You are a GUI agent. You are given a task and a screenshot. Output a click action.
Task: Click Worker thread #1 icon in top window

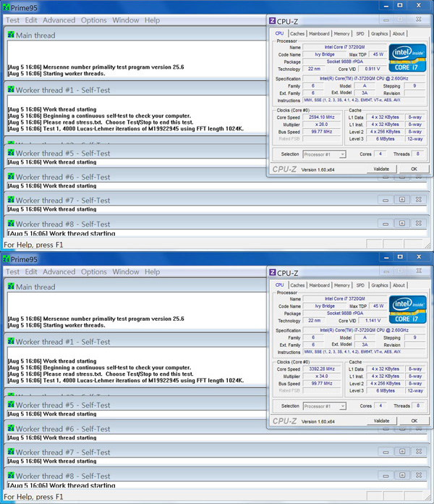coord(12,89)
